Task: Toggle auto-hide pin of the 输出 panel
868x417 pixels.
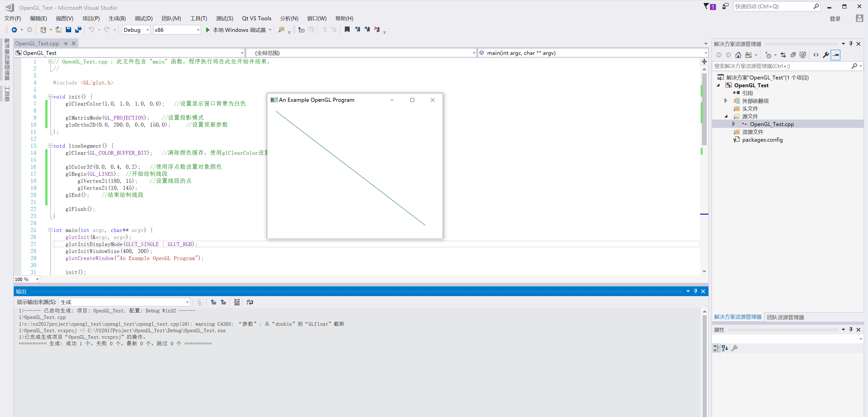Action: click(x=695, y=291)
